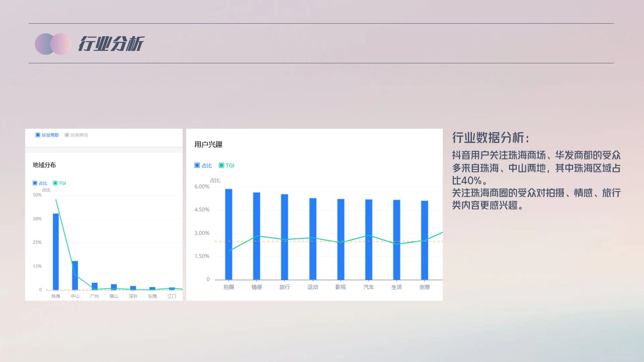Click the 行业分析 slide title
This screenshot has height=362, width=644.
[x=111, y=44]
